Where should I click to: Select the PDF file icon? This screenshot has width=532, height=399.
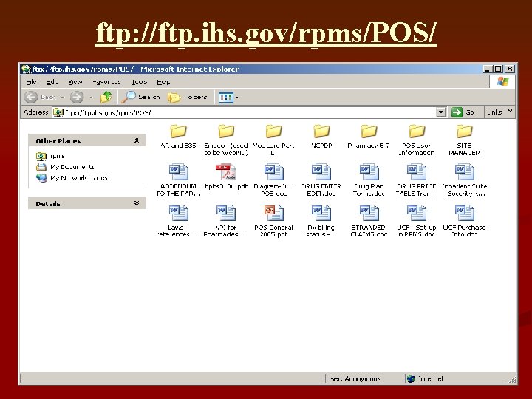226,172
